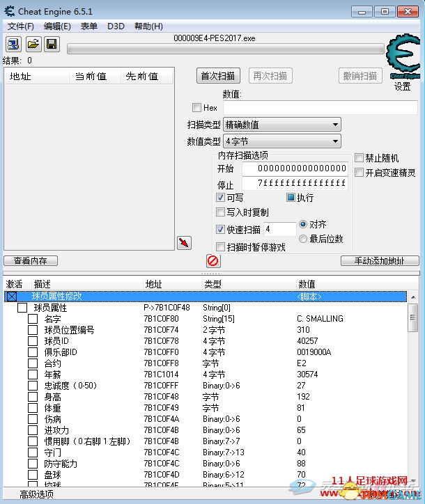Screen dimensions: 425x504
Task: Click the 激活 column header
Action: pyautogui.click(x=15, y=284)
